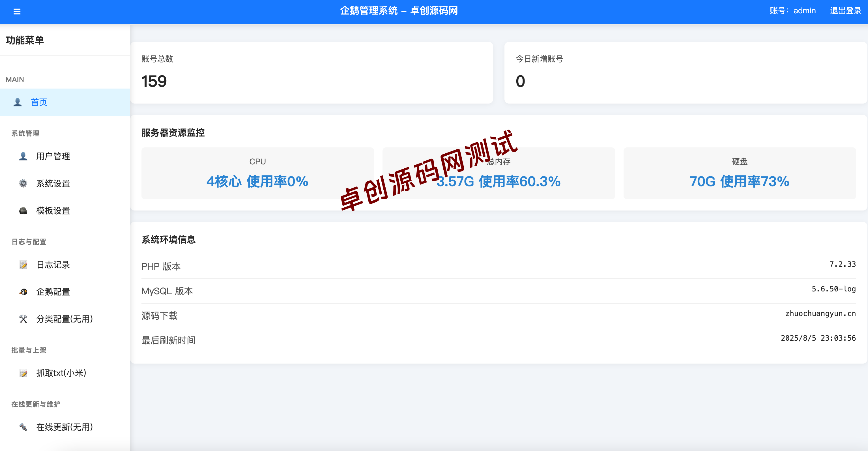Click the notepad icon beside 抓取txt(小米)

click(23, 373)
